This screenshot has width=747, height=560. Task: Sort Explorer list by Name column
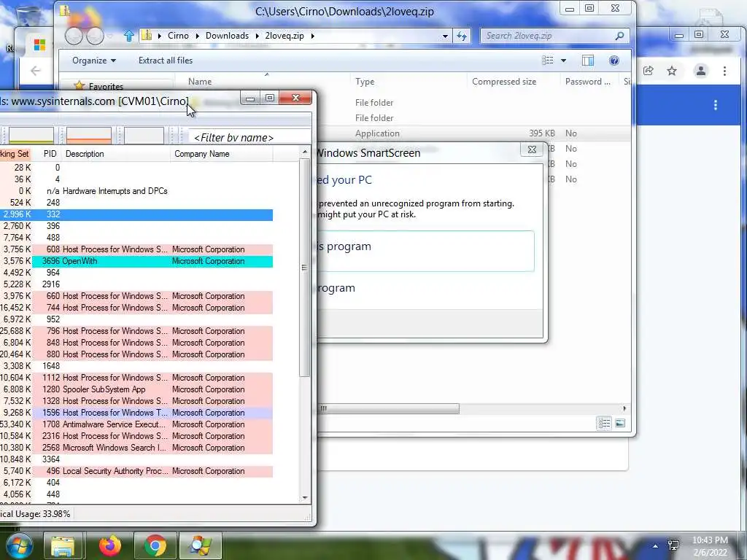point(200,82)
